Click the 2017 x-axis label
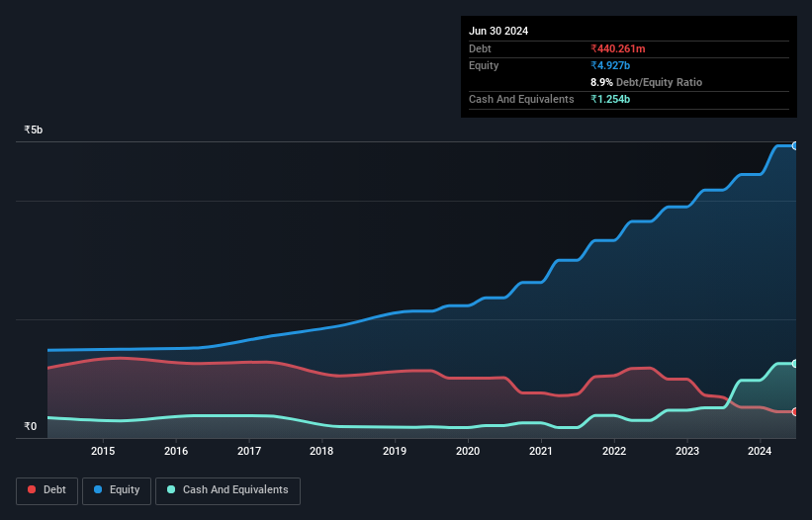The height and width of the screenshot is (520, 812). pos(249,451)
